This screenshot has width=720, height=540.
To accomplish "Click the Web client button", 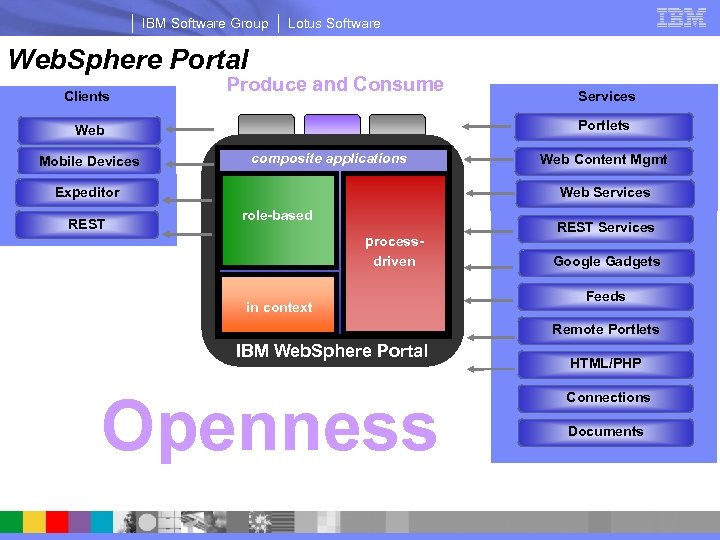I will [90, 130].
